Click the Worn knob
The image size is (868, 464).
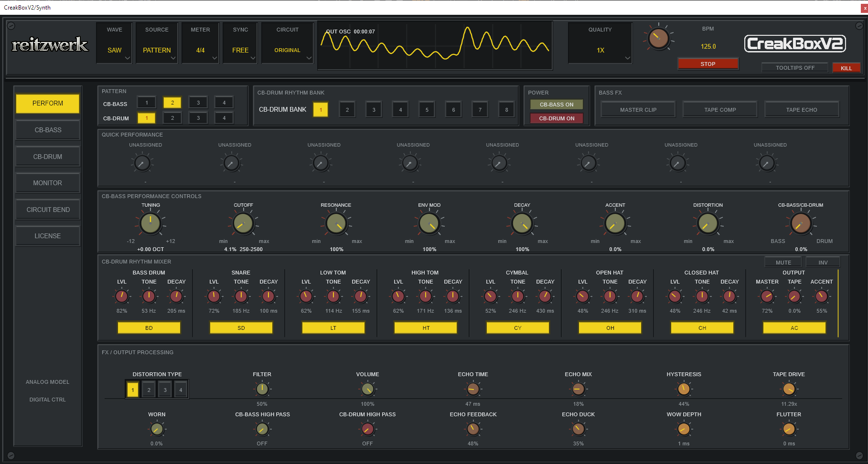tap(157, 429)
